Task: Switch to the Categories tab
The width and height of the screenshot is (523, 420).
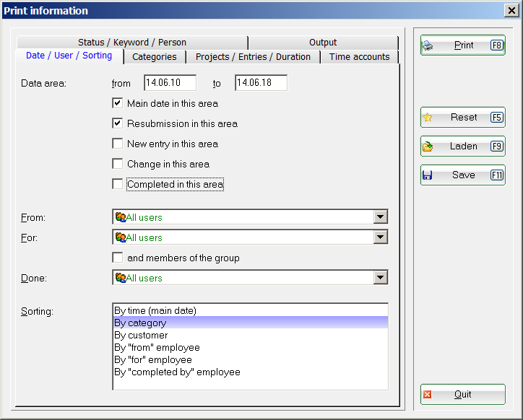Action: [x=155, y=57]
